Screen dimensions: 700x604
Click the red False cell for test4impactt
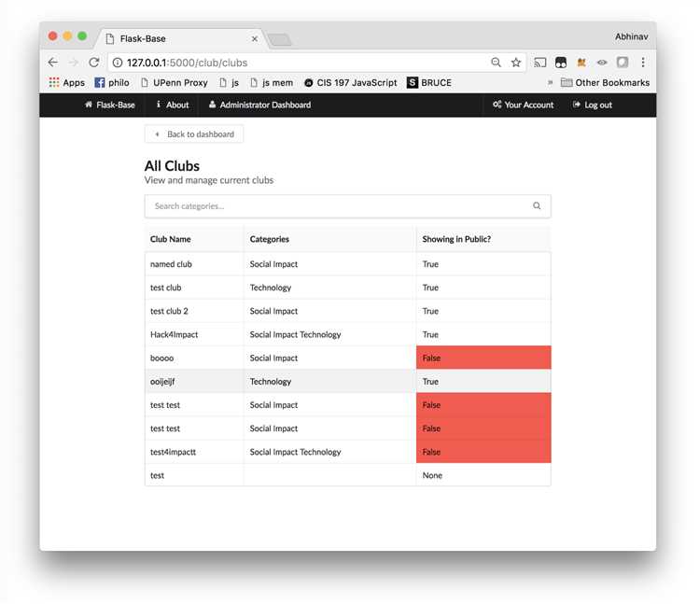coord(483,452)
